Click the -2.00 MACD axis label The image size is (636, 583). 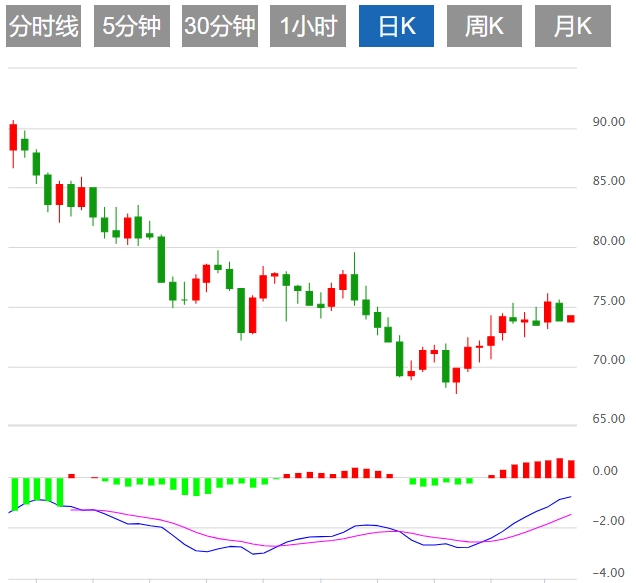click(x=608, y=521)
